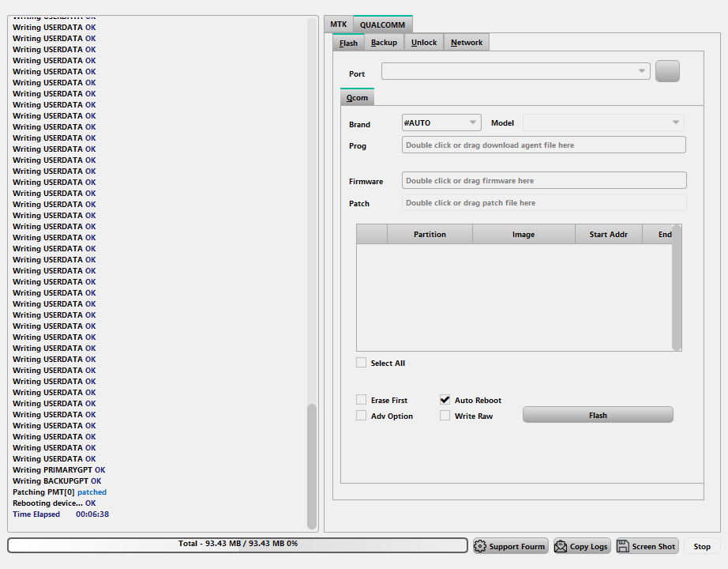Select the Network tab
This screenshot has height=569, width=728.
coord(467,43)
